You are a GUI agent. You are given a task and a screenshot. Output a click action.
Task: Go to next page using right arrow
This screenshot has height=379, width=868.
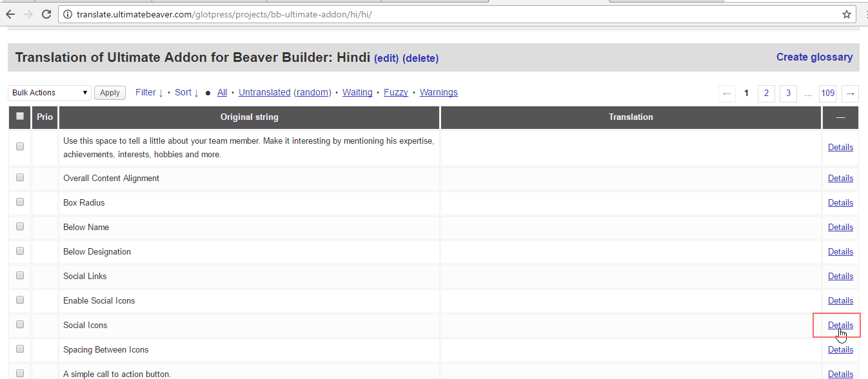(851, 93)
